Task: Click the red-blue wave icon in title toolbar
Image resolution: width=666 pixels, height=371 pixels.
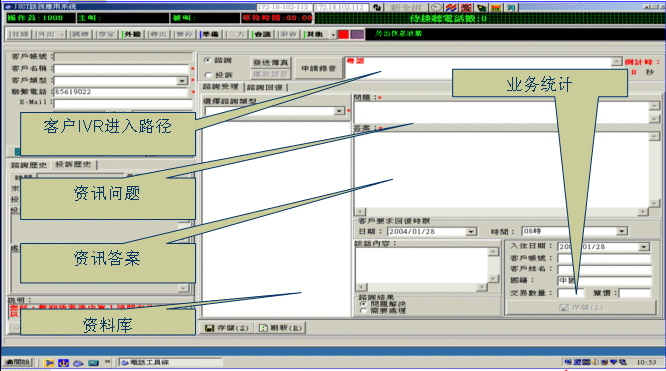Action: 451,8
